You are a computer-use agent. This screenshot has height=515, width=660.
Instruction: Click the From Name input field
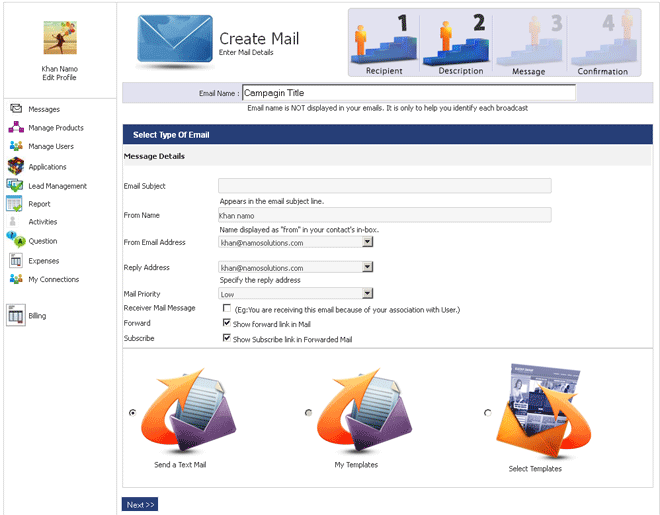coord(385,215)
